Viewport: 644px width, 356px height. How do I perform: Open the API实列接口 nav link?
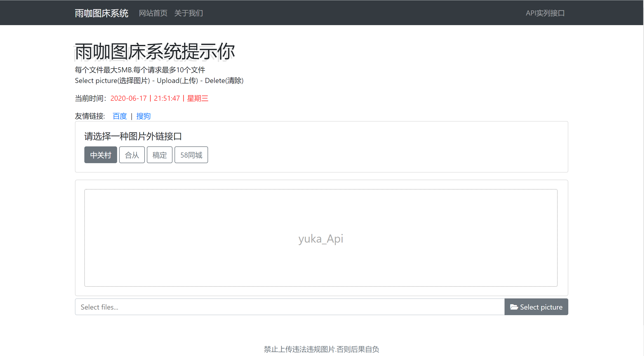coord(545,13)
